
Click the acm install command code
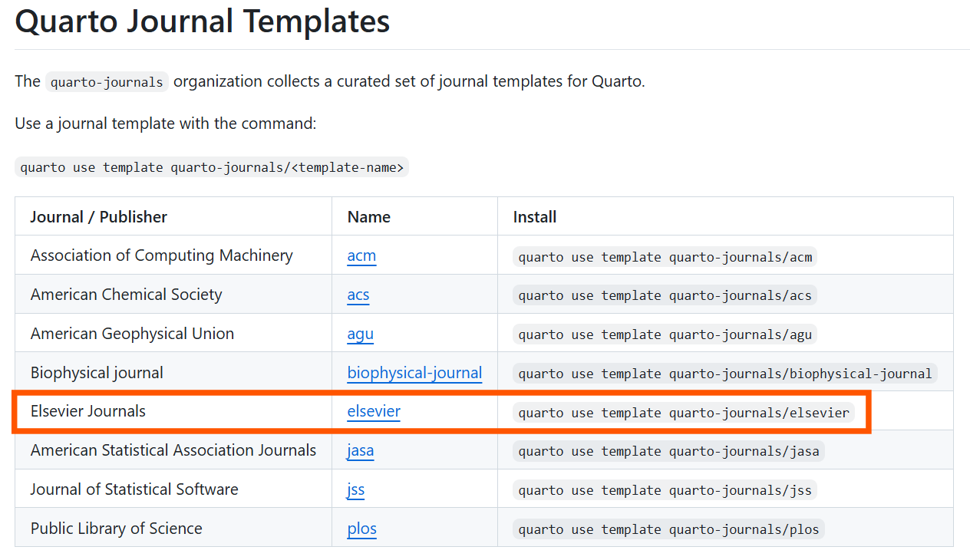[665, 257]
